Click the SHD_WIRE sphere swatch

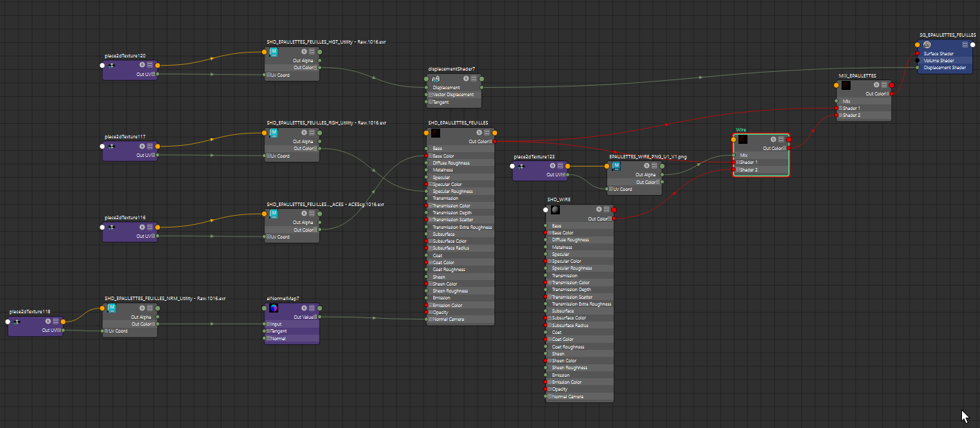tap(555, 210)
